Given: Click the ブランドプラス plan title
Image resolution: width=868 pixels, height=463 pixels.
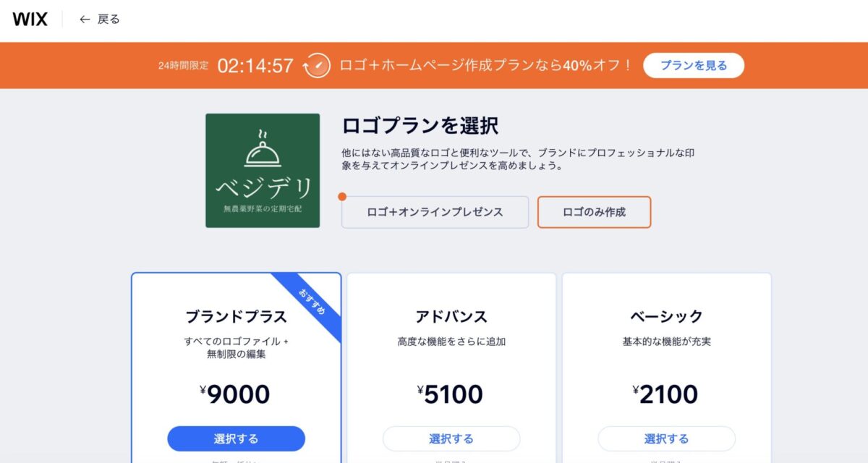Looking at the screenshot, I should [x=236, y=317].
